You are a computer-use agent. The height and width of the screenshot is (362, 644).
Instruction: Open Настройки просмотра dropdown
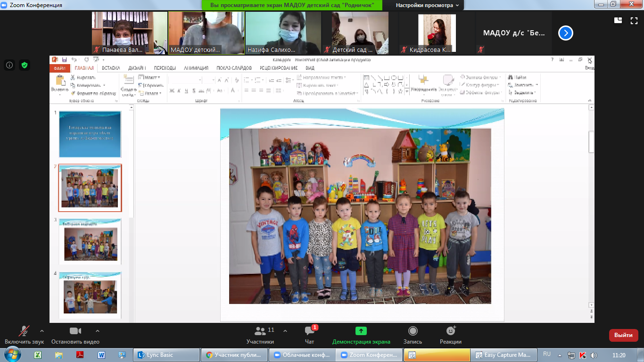(x=428, y=5)
